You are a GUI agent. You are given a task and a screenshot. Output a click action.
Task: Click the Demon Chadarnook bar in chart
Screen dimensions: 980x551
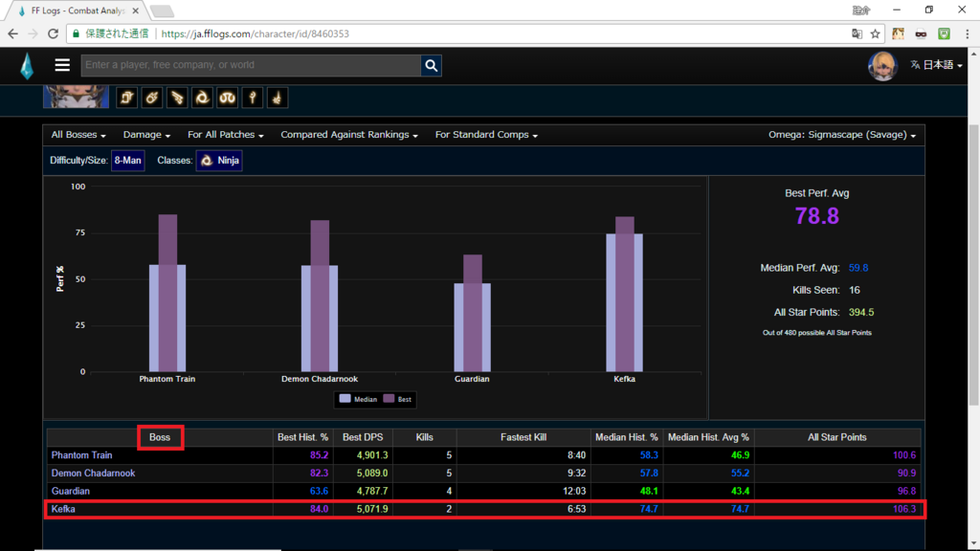320,296
